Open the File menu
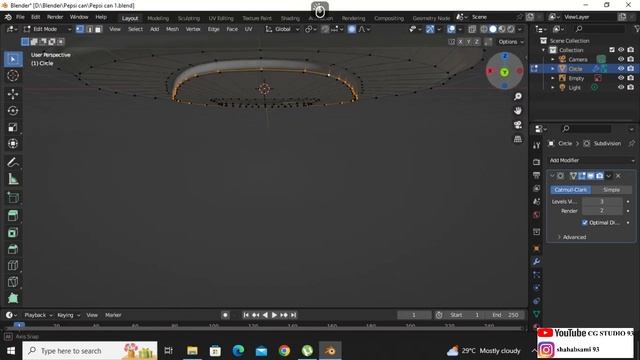This screenshot has height=360, width=640. tap(20, 17)
